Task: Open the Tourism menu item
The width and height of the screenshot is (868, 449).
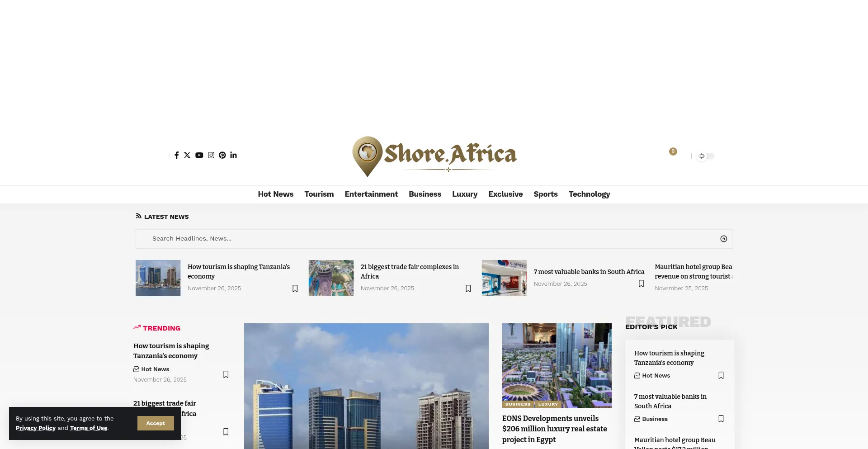Action: tap(319, 194)
